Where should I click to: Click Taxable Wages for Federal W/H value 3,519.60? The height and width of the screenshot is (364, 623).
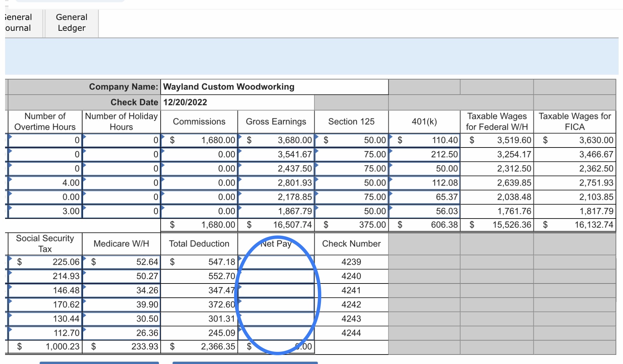coord(497,140)
